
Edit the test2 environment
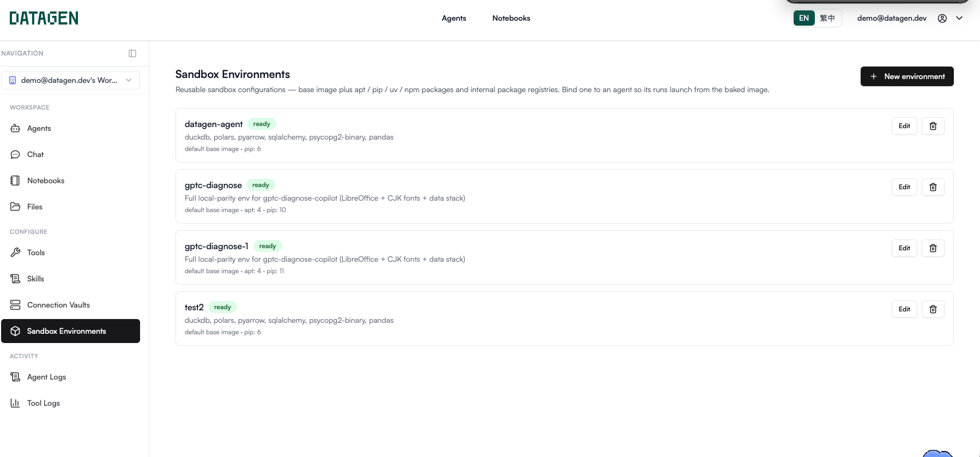[x=905, y=309]
